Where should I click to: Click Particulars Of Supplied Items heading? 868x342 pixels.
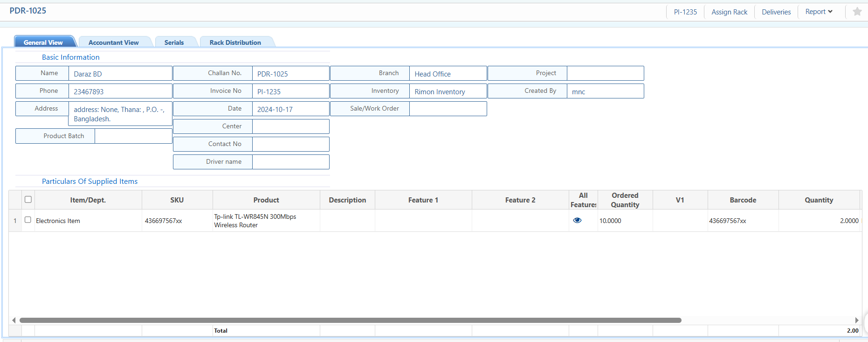[x=90, y=181]
